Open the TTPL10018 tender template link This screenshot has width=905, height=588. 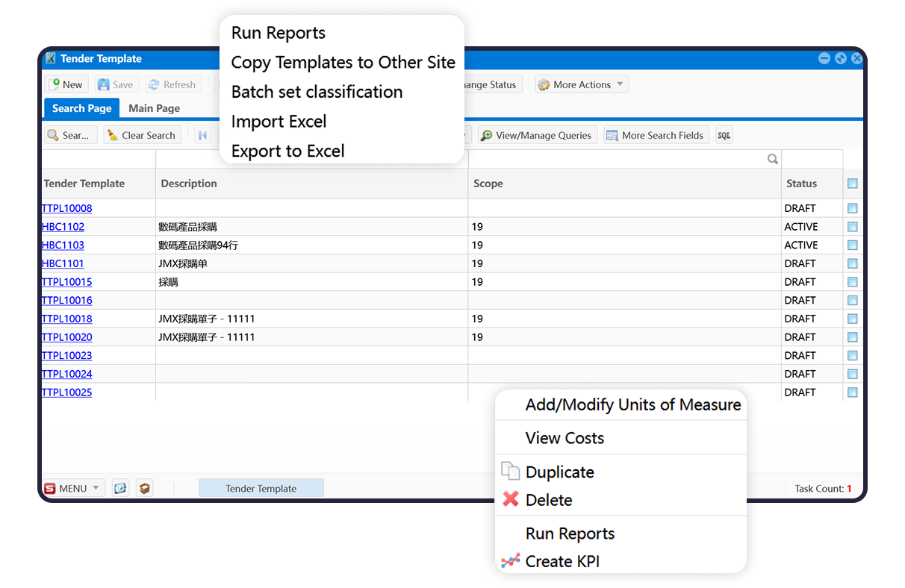coord(67,319)
